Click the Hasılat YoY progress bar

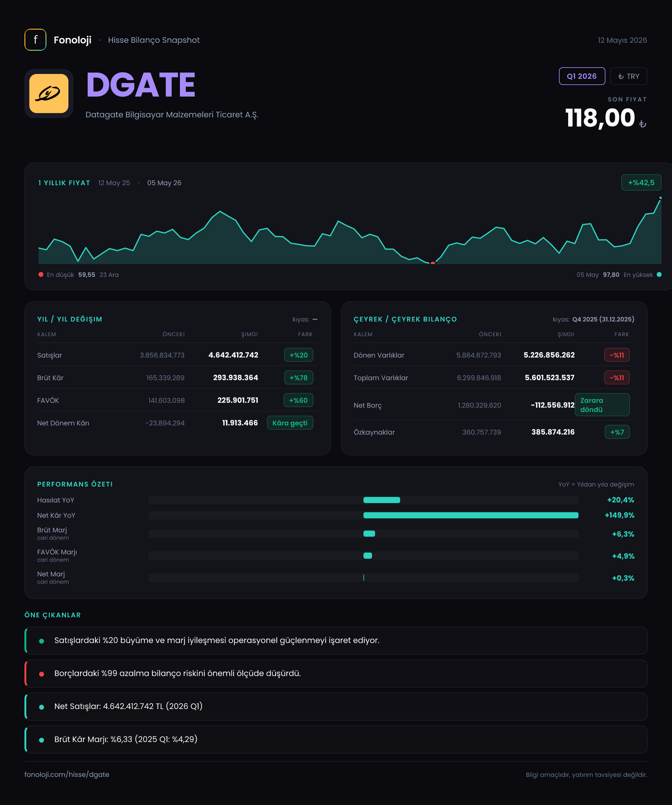coord(363,500)
